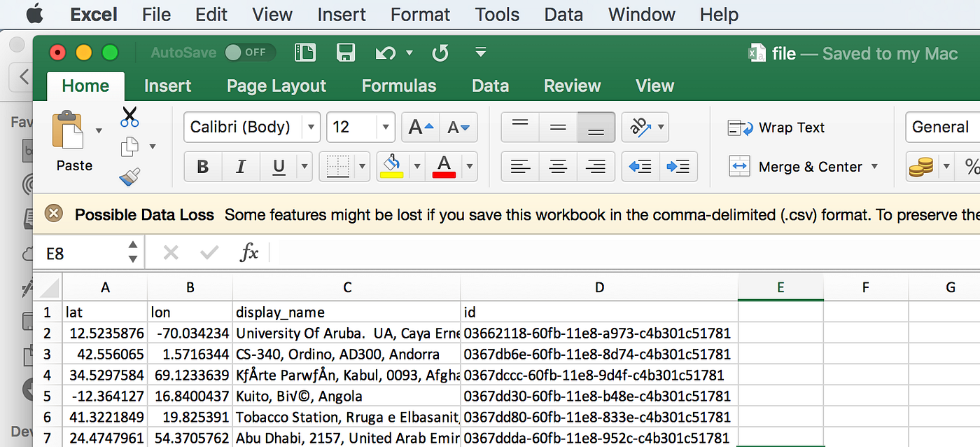Click the Format Painter brush icon
Image resolution: width=980 pixels, height=447 pixels.
point(129,177)
